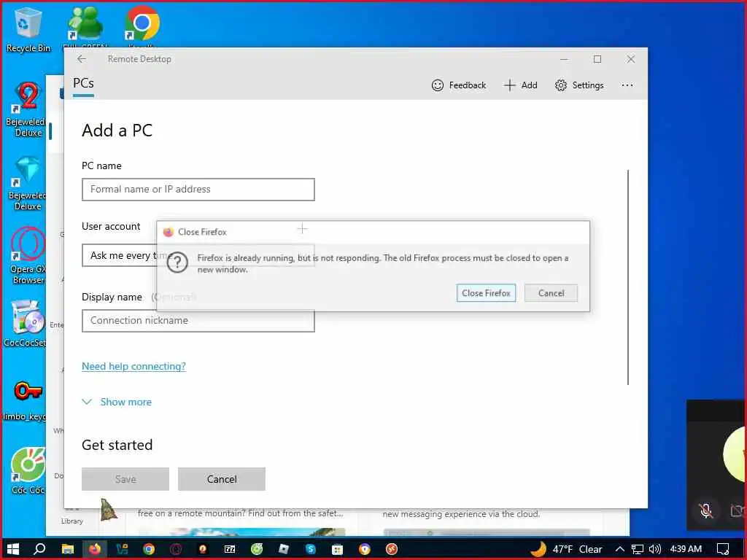Click Cancel in Add a PC form
747x560 pixels.
pos(222,479)
